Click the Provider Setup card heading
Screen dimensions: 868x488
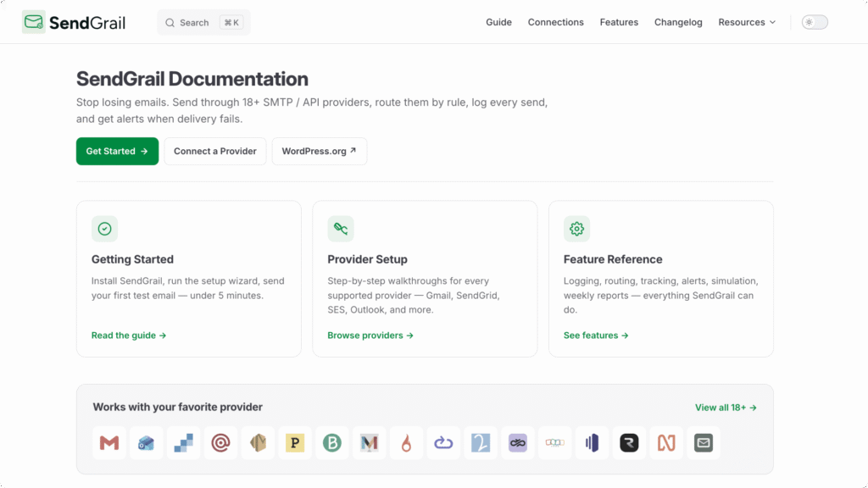pyautogui.click(x=367, y=259)
